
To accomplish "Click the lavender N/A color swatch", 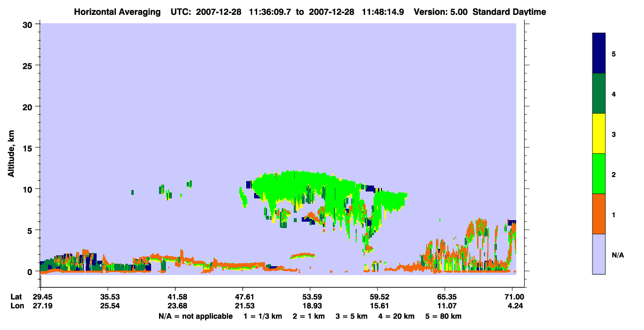I will 599,254.
